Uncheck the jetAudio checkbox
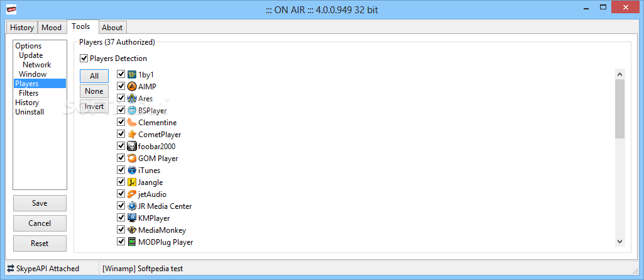Viewport: 644px width, 280px height. pos(121,194)
